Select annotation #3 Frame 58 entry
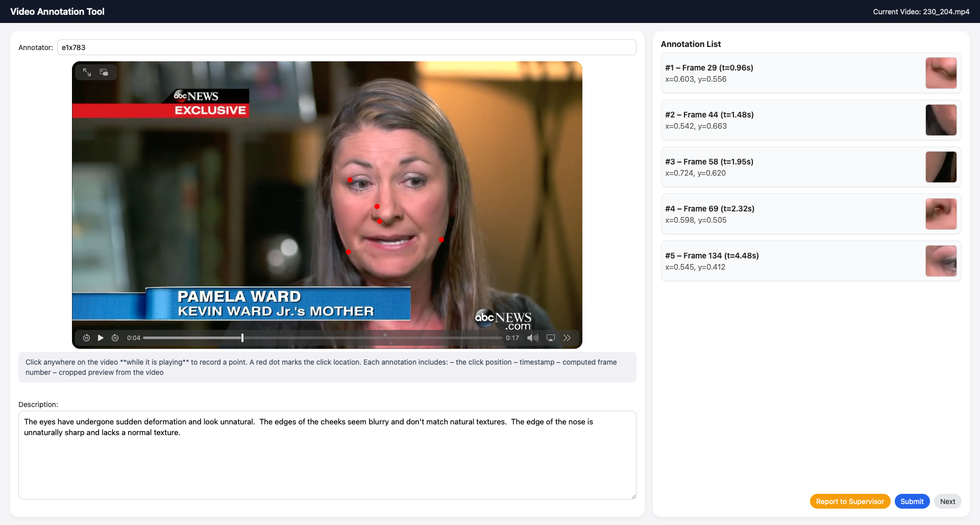Viewport: 980px width, 525px height. click(791, 167)
